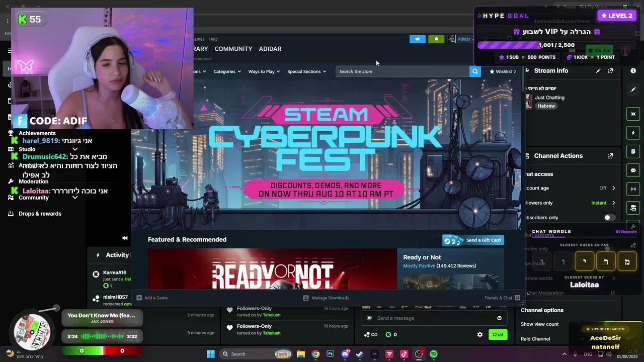Click the Hebrew language tag
The width and height of the screenshot is (644, 362).
[x=546, y=106]
